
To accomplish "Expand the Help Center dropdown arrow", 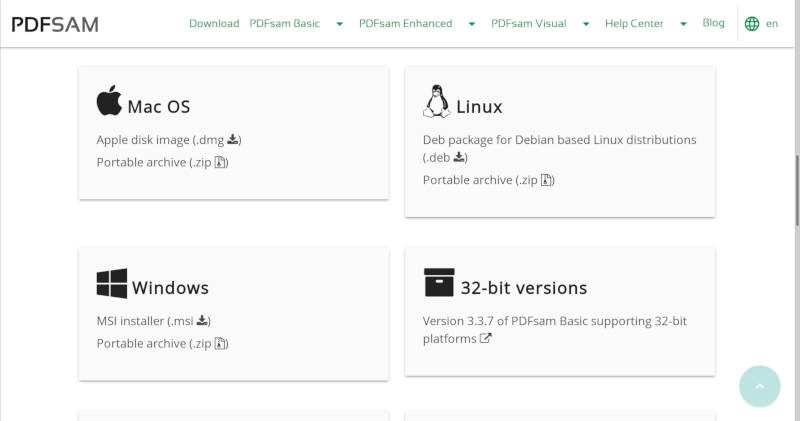I will (683, 24).
